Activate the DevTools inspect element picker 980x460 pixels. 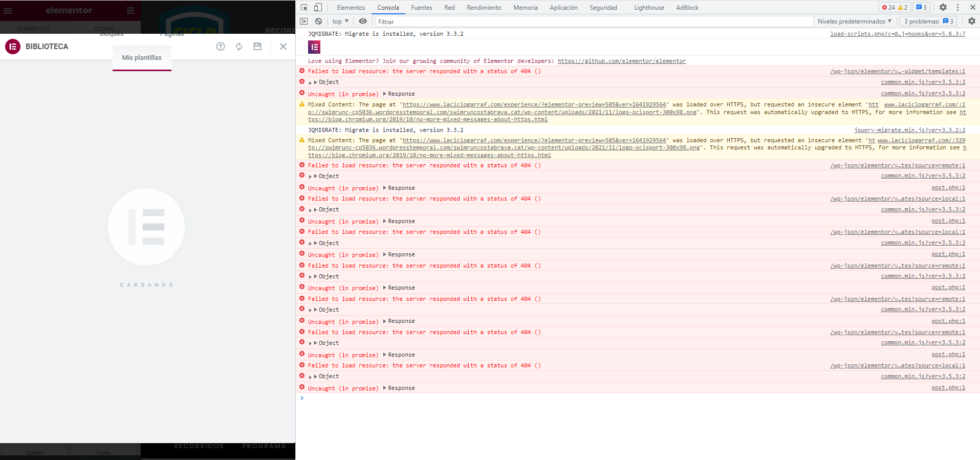point(304,7)
